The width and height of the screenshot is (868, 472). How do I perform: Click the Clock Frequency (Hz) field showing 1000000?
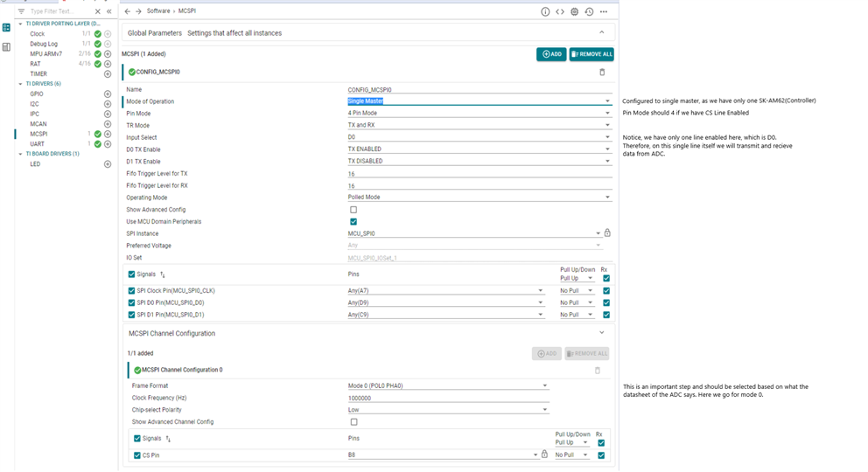pos(448,398)
